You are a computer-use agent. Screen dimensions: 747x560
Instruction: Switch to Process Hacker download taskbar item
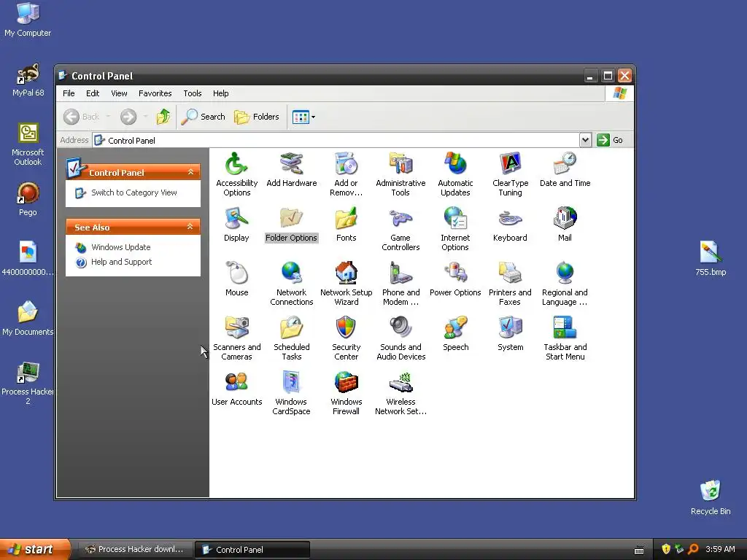(x=134, y=549)
